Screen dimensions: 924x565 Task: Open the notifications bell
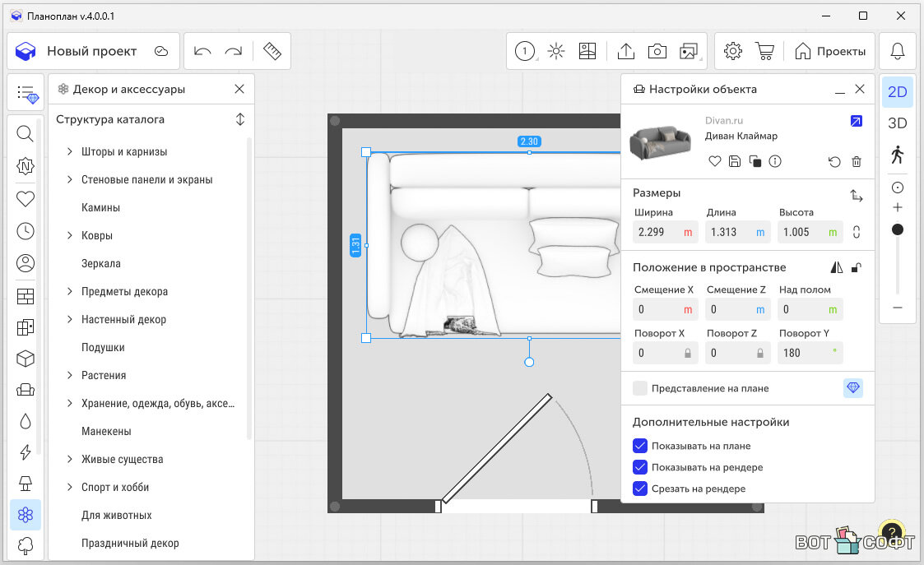click(x=898, y=51)
